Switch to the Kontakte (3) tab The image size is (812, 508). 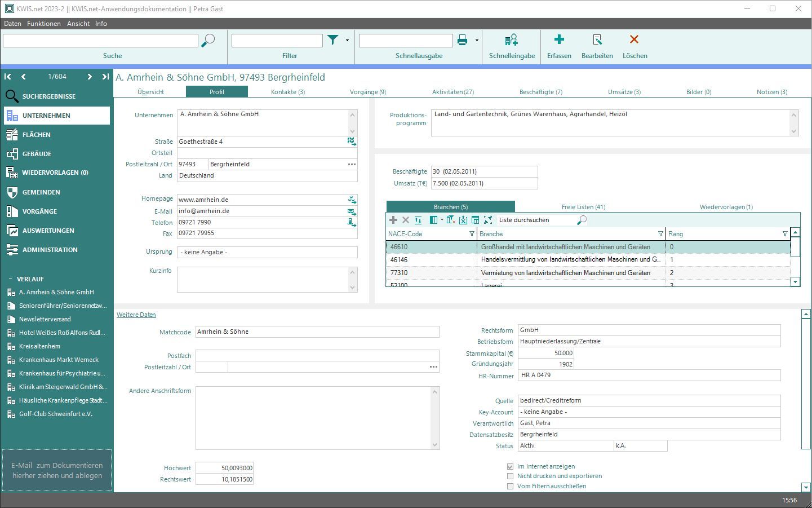(288, 92)
